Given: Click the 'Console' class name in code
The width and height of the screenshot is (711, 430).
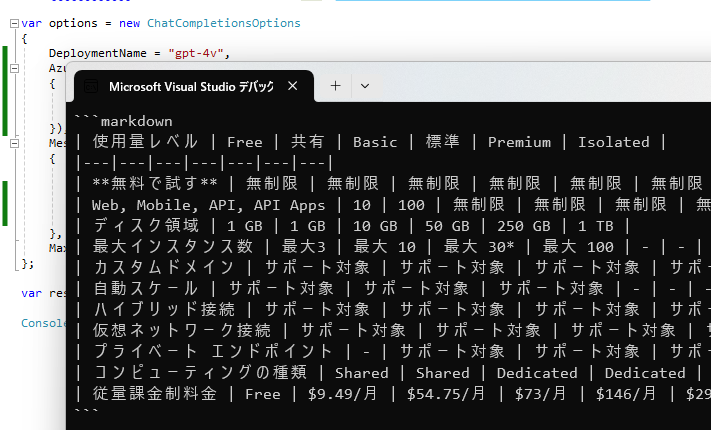Looking at the screenshot, I should pyautogui.click(x=44, y=323).
